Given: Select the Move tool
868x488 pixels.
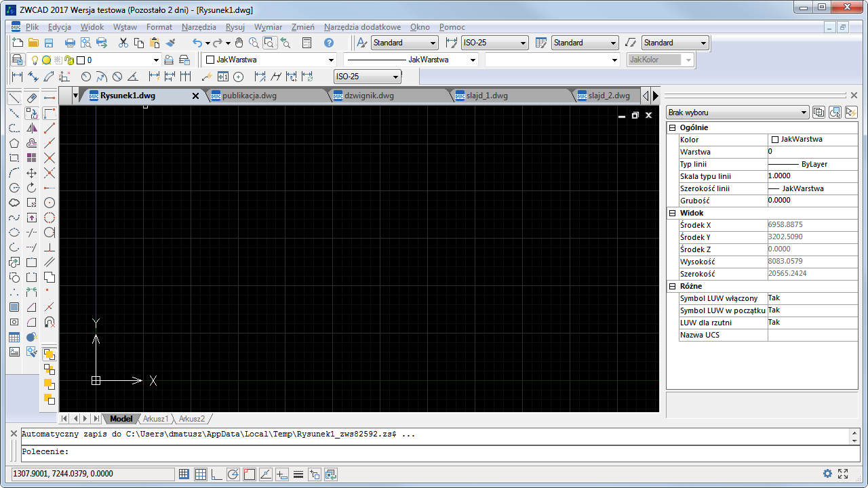Looking at the screenshot, I should tap(32, 173).
